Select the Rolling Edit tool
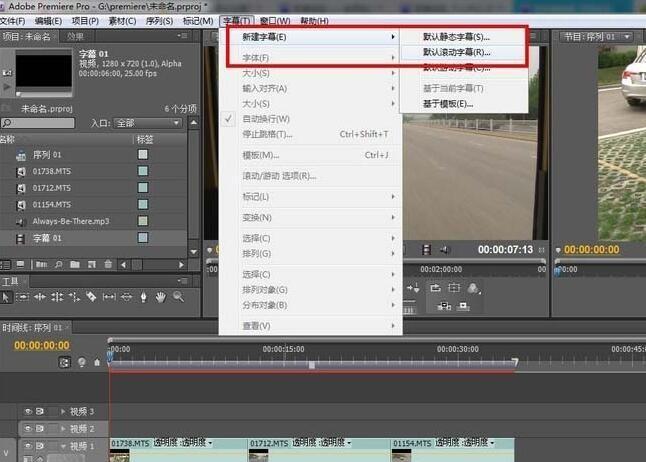This screenshot has height=462, width=646. point(57,297)
